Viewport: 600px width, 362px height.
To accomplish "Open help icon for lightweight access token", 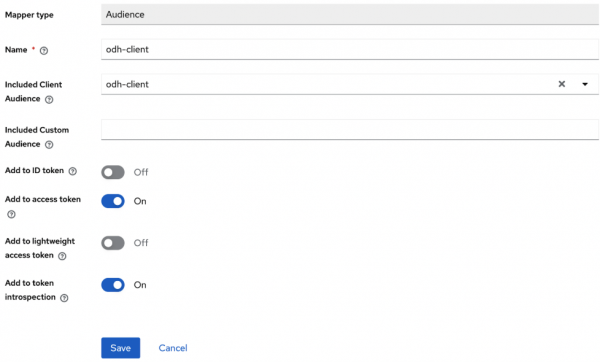I will click(x=62, y=256).
